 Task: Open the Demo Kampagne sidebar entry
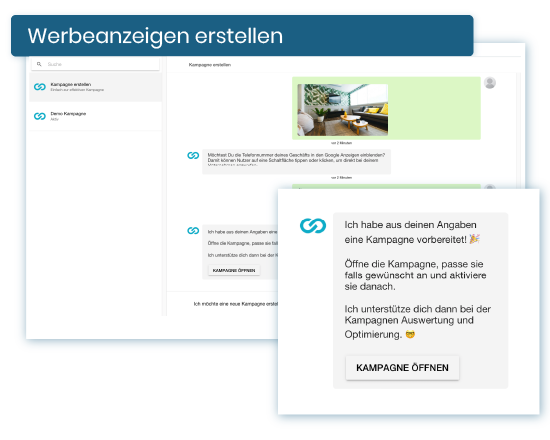(x=95, y=116)
